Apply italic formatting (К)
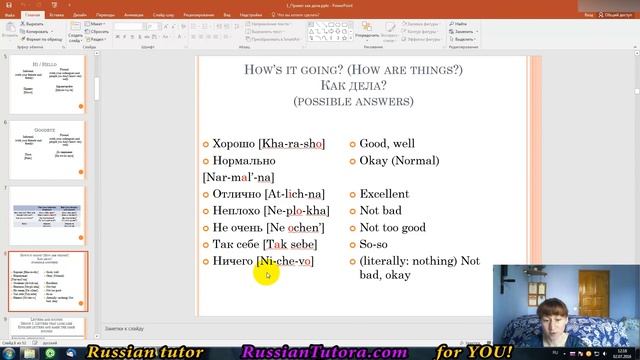 [124, 37]
